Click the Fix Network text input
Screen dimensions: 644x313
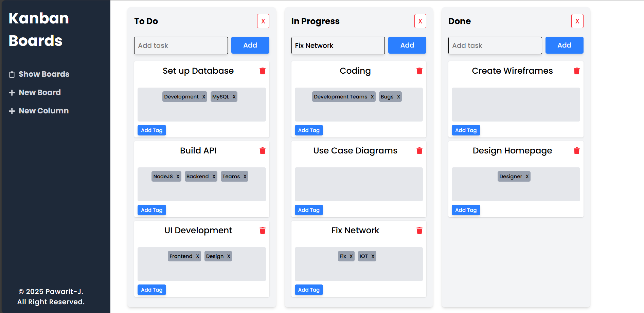338,45
